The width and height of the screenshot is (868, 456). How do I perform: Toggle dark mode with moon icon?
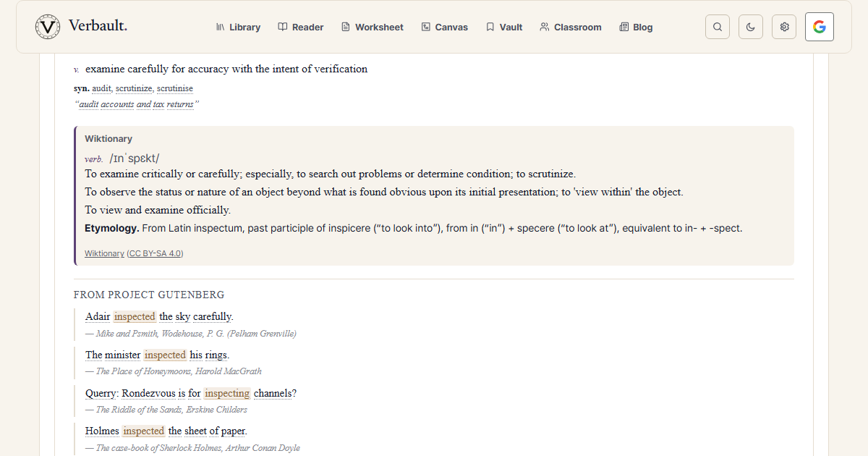click(751, 27)
